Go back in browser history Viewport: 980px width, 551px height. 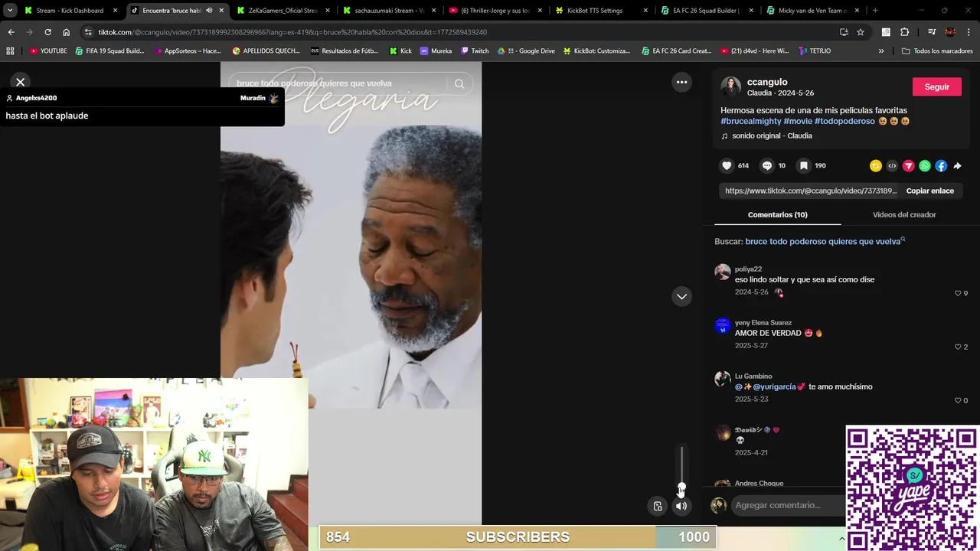pos(11,32)
